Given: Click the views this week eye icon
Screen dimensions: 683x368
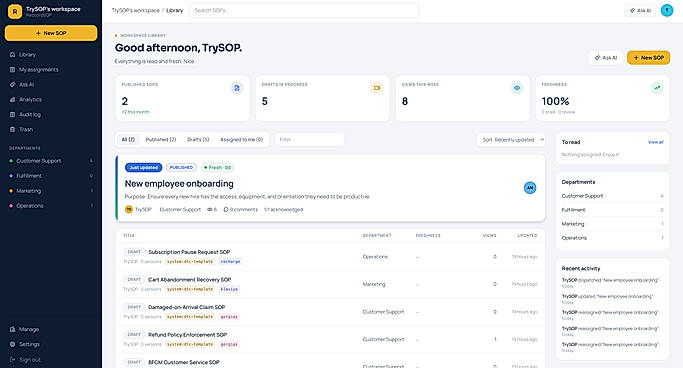Looking at the screenshot, I should tap(517, 88).
